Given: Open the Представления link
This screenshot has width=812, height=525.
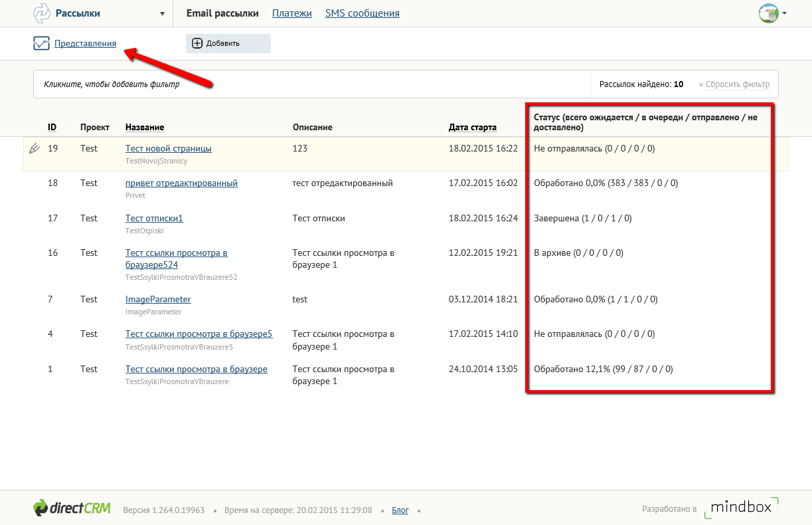Looking at the screenshot, I should (85, 44).
